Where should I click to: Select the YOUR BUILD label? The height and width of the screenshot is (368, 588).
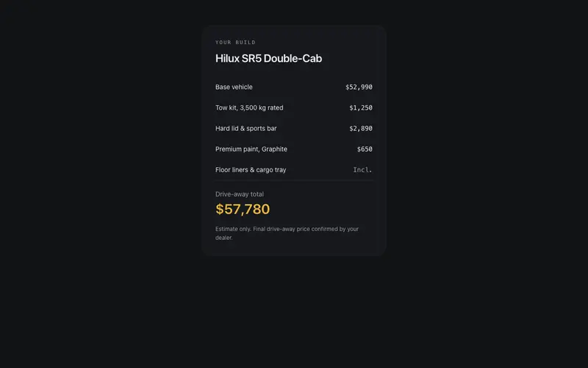(x=235, y=43)
